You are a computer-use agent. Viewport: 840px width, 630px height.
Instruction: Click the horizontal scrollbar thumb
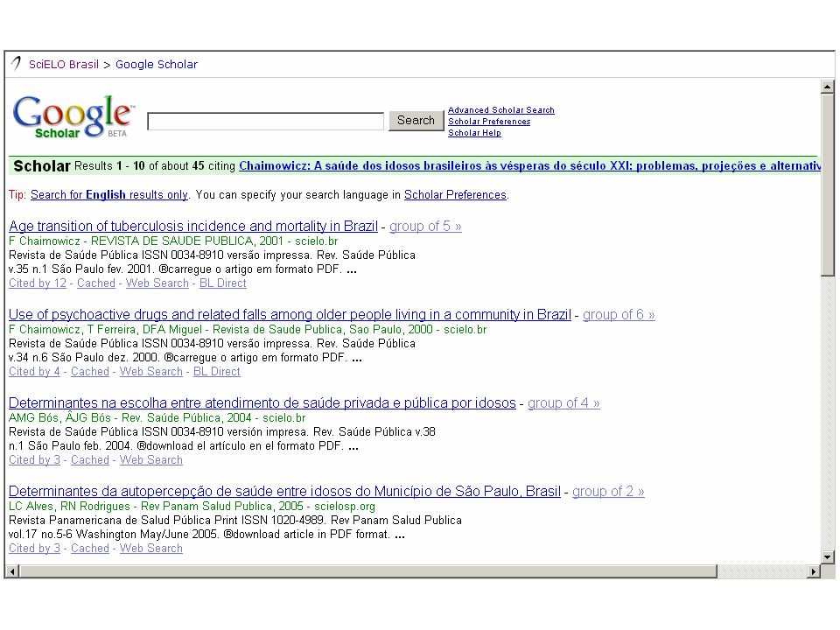click(x=368, y=571)
